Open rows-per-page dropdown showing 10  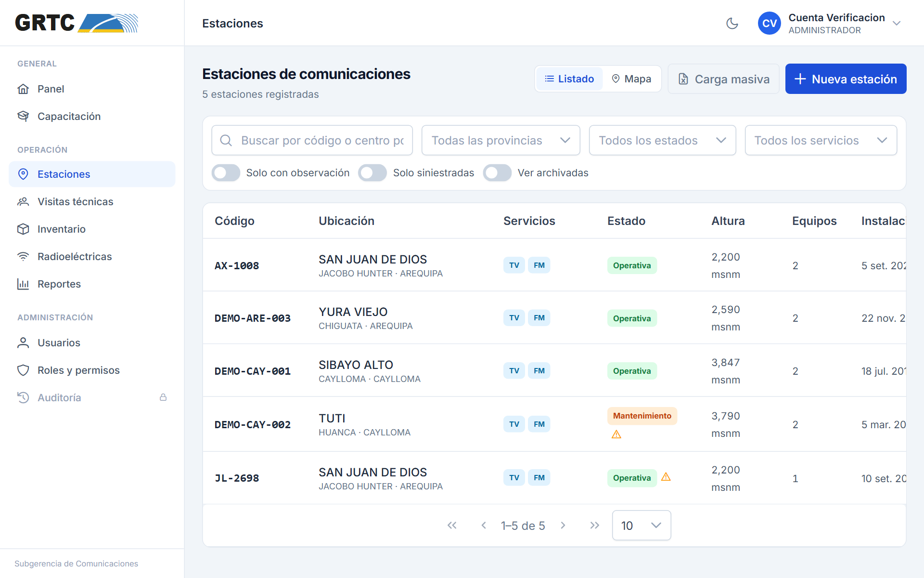(x=642, y=525)
